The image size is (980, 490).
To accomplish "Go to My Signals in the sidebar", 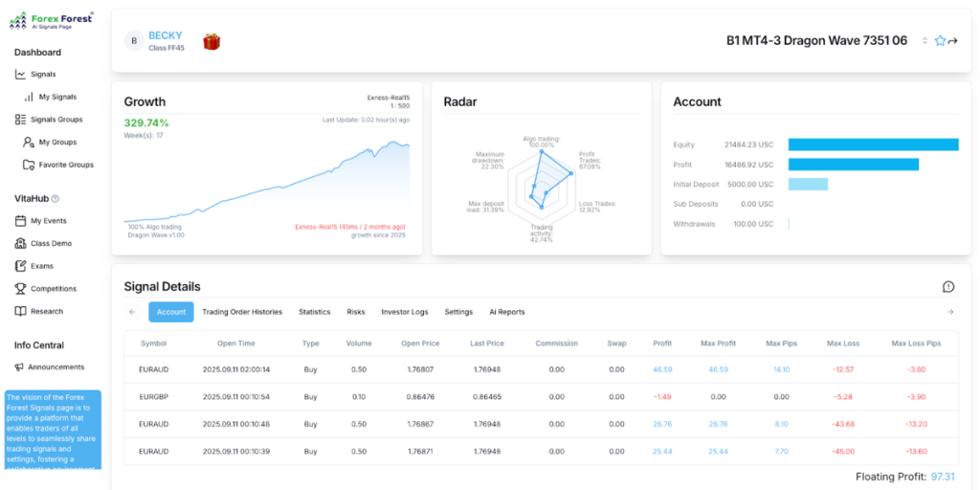I will coord(56,97).
